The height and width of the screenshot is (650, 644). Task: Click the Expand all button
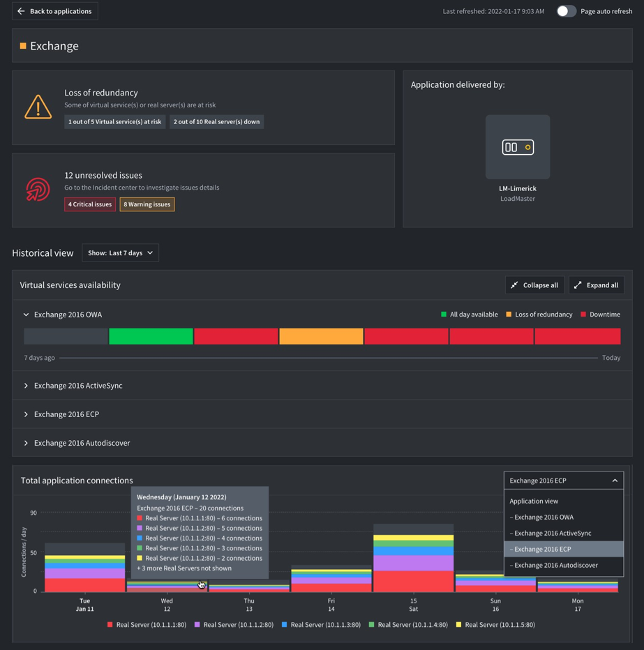(x=597, y=285)
